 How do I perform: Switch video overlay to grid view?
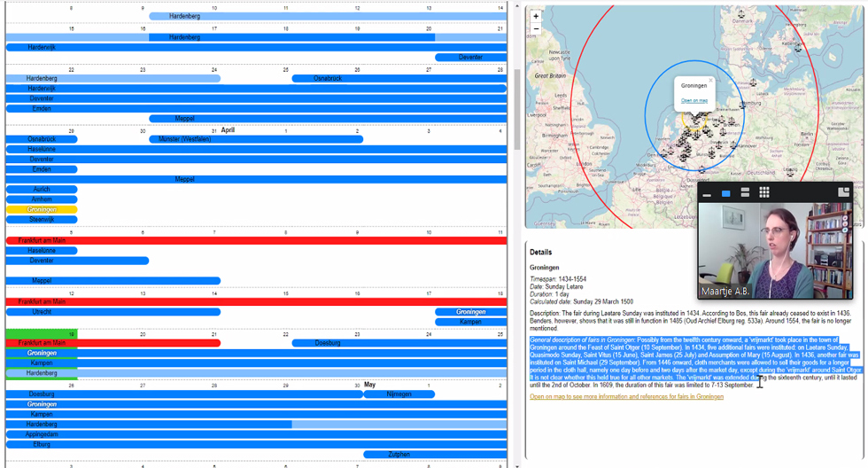(763, 192)
